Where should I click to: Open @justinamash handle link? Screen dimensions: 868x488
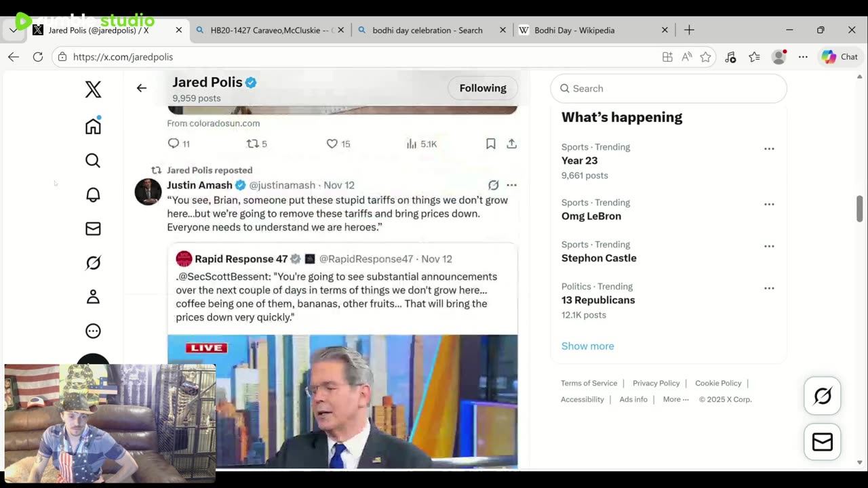[x=282, y=185]
